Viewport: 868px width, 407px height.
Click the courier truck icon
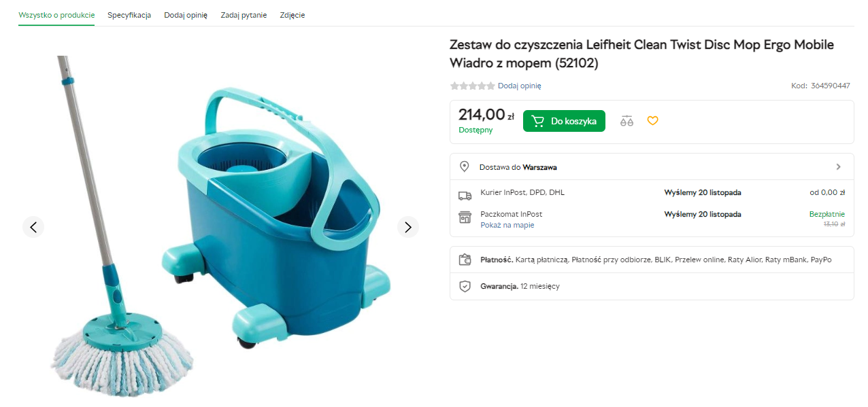coord(465,196)
